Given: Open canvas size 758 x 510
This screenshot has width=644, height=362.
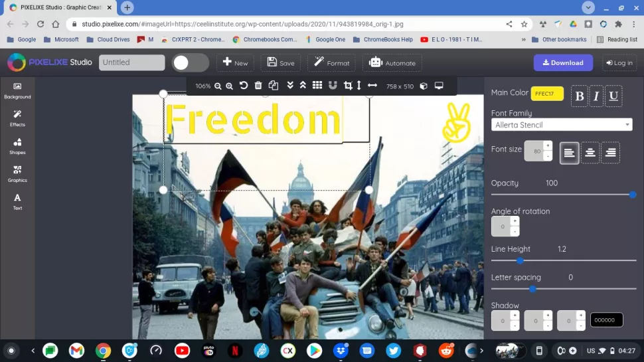Looking at the screenshot, I should tap(400, 86).
